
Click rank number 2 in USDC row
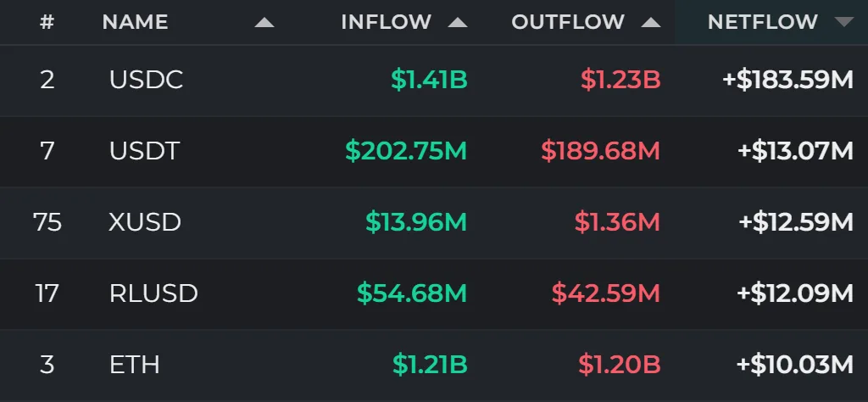click(47, 80)
